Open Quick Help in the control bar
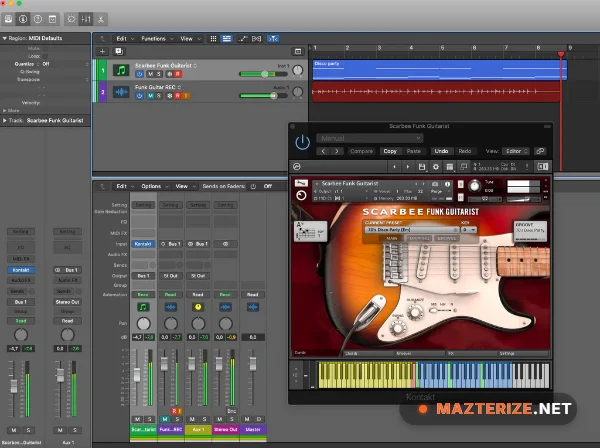 pyautogui.click(x=38, y=19)
